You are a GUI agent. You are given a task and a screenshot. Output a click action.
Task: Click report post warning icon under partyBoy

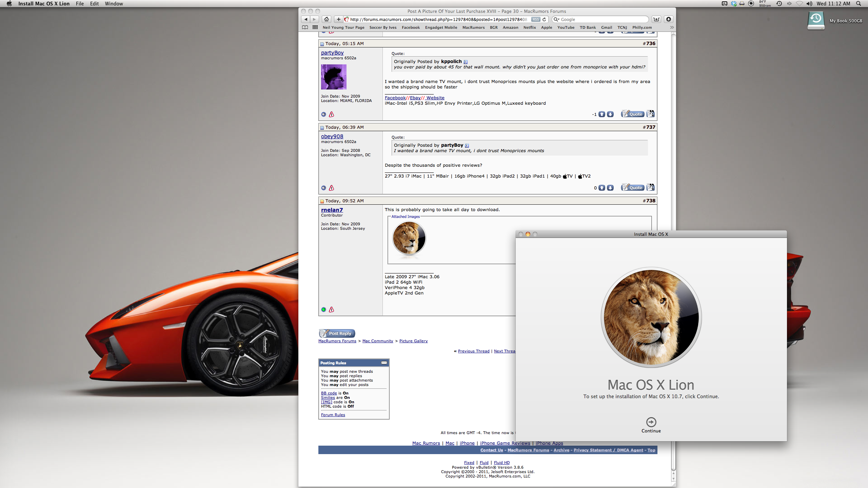[x=331, y=114]
